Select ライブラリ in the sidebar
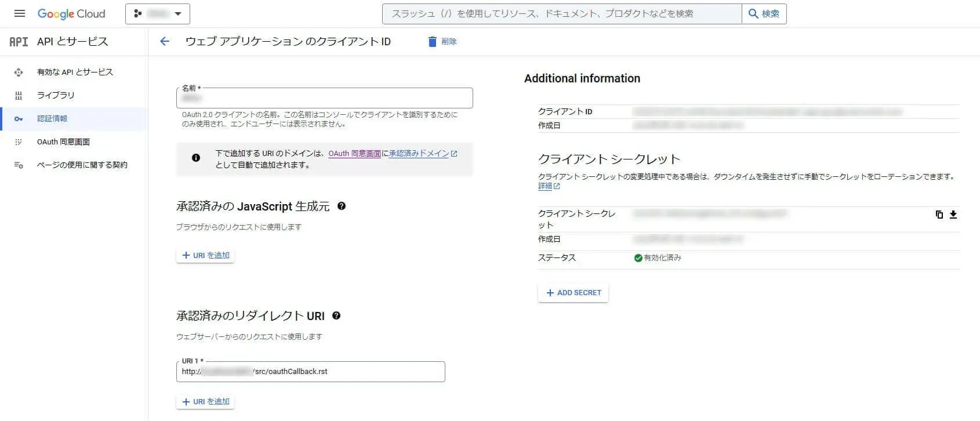980x421 pixels. click(x=56, y=95)
